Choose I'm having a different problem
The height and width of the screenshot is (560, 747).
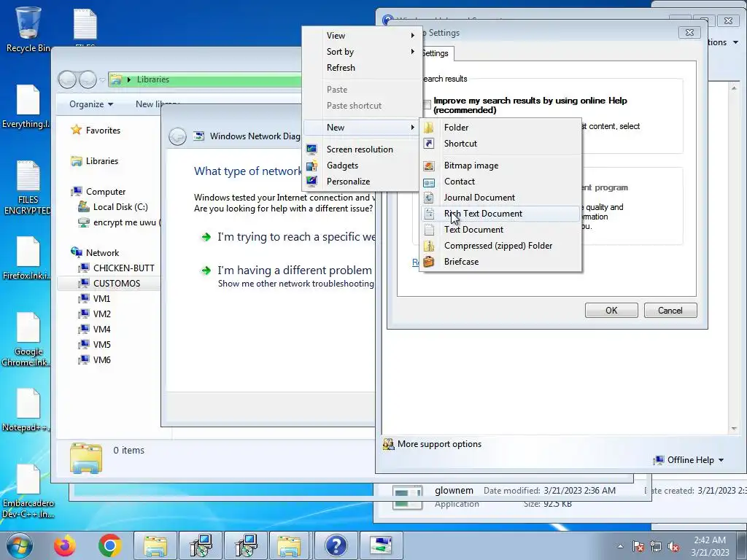point(287,276)
